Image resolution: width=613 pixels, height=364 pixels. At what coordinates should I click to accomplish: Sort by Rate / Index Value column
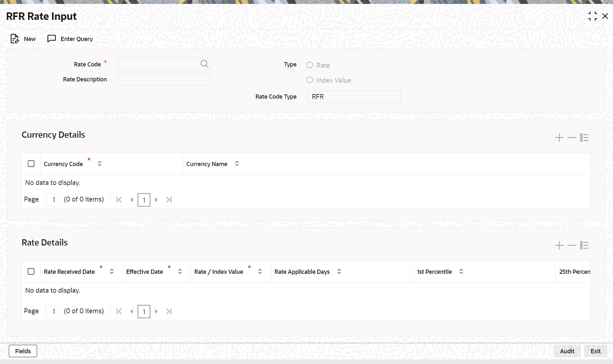(x=260, y=271)
